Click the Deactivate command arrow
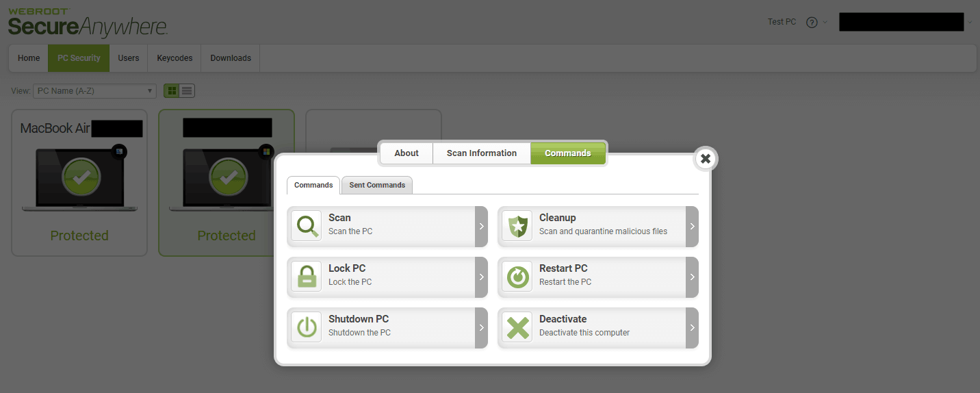 click(692, 327)
